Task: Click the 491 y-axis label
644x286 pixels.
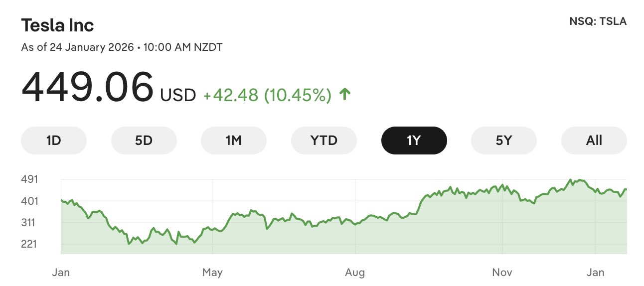Action: click(x=29, y=179)
